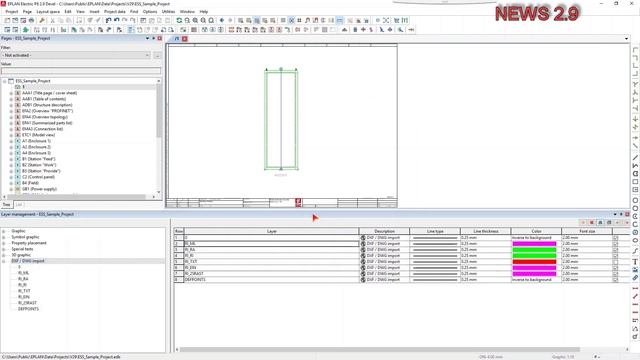Collapse the DXF / DWG import node
Screen dimensions: 640x360
4,261
